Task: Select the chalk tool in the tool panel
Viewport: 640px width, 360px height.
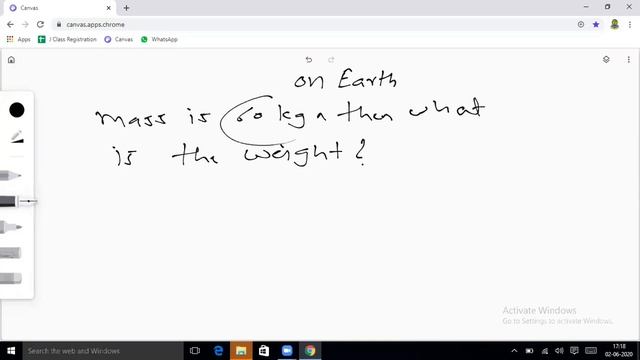Action: click(x=11, y=253)
